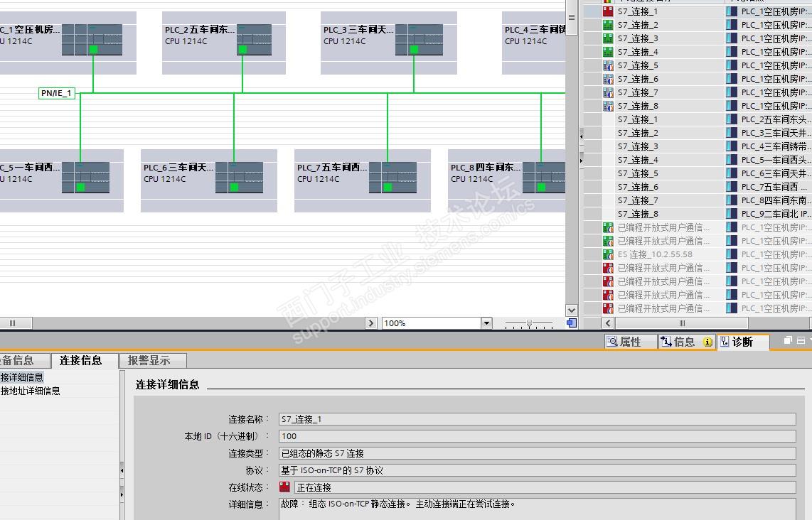The image size is (812, 520).
Task: Click blue status icon beside upper S7_连接_8 row
Action: point(608,106)
